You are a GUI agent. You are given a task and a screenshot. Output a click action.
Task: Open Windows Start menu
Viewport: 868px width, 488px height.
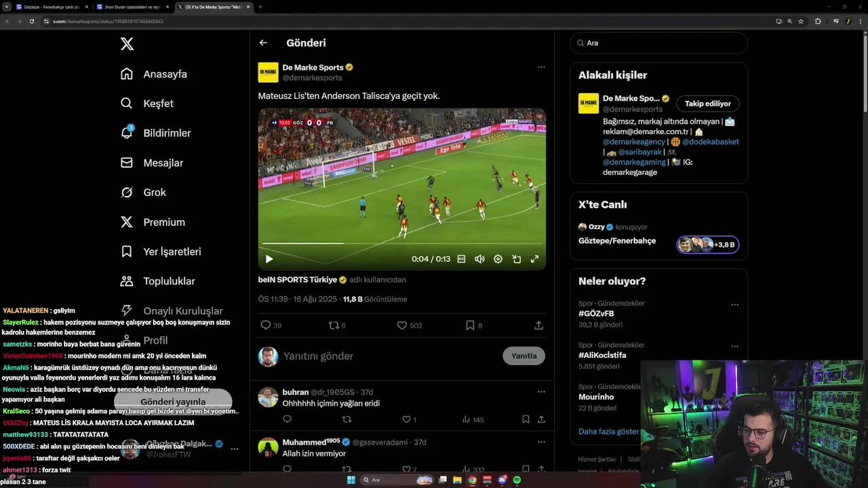pos(351,480)
